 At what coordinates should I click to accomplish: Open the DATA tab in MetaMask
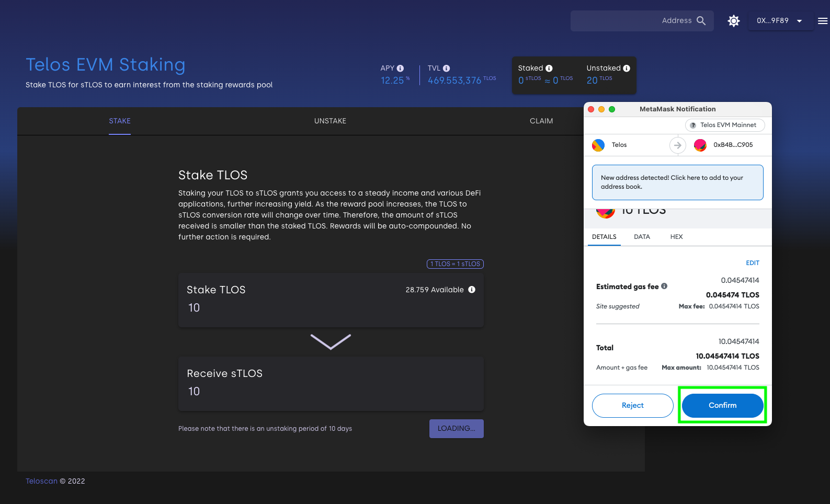pyautogui.click(x=642, y=237)
